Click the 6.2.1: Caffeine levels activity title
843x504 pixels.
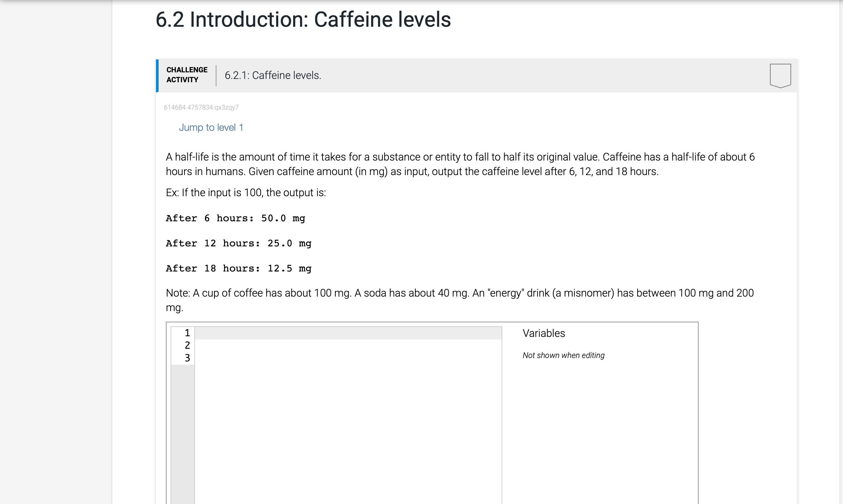point(273,75)
